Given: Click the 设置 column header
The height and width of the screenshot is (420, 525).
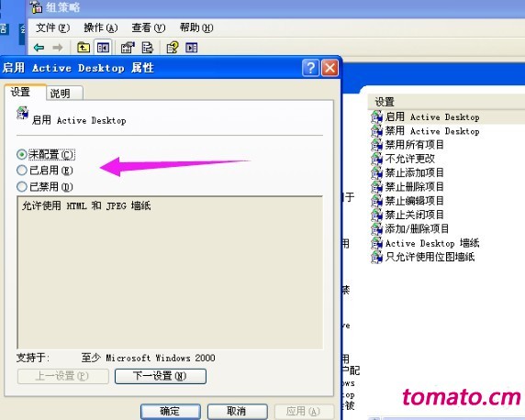Looking at the screenshot, I should tap(446, 102).
